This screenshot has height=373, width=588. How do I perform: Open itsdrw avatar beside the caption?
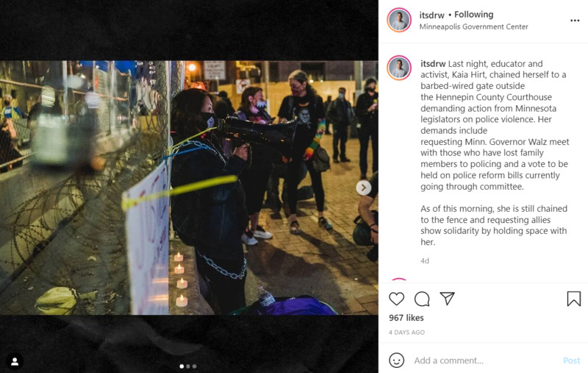tap(399, 68)
